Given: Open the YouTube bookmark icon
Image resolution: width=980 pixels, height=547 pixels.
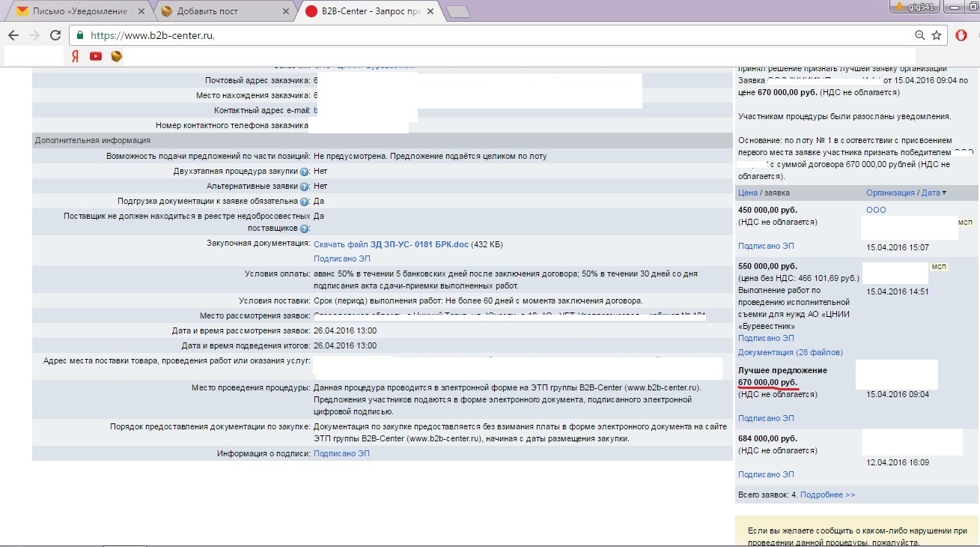Looking at the screenshot, I should point(96,56).
